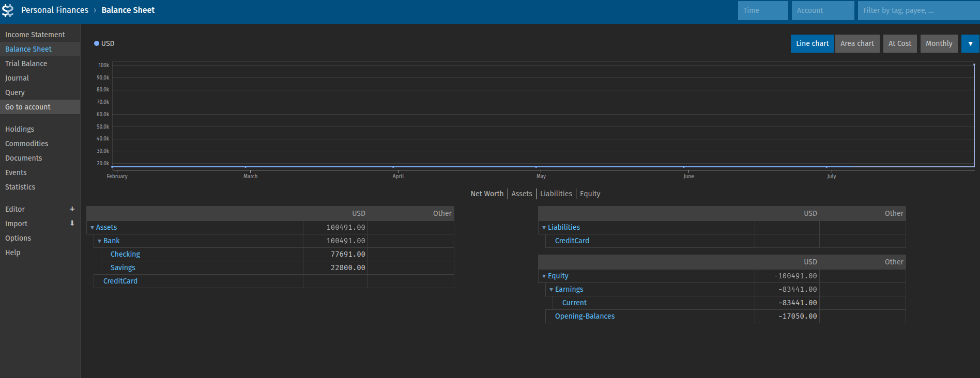This screenshot has width=980, height=378.
Task: Click the July data point on chart
Action: coord(826,167)
